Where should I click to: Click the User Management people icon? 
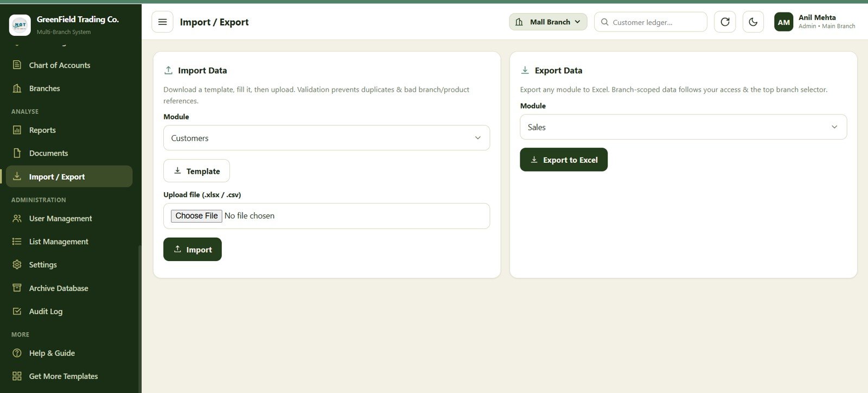(x=17, y=219)
